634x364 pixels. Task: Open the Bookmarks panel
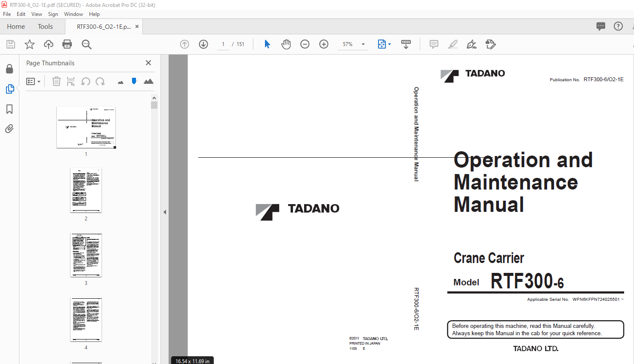(9, 109)
